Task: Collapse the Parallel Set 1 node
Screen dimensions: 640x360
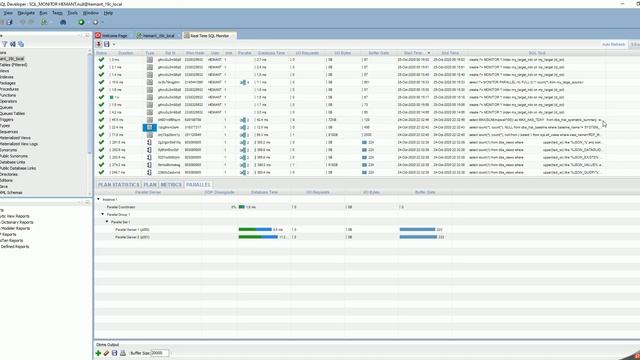Action: coord(107,222)
